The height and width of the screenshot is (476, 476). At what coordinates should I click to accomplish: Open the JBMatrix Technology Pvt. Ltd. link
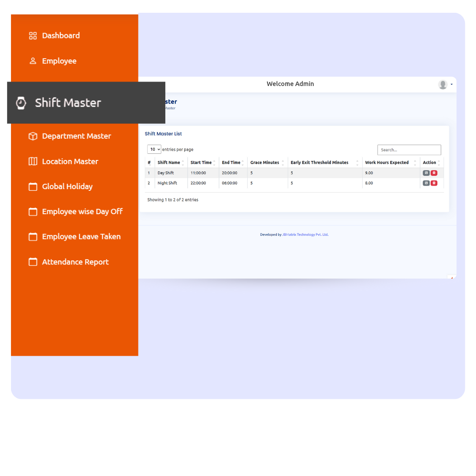pyautogui.click(x=305, y=234)
